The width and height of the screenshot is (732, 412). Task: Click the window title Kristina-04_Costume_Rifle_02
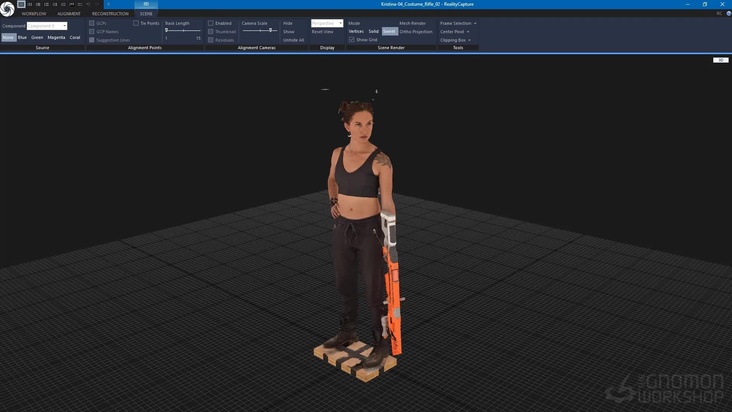(x=410, y=4)
